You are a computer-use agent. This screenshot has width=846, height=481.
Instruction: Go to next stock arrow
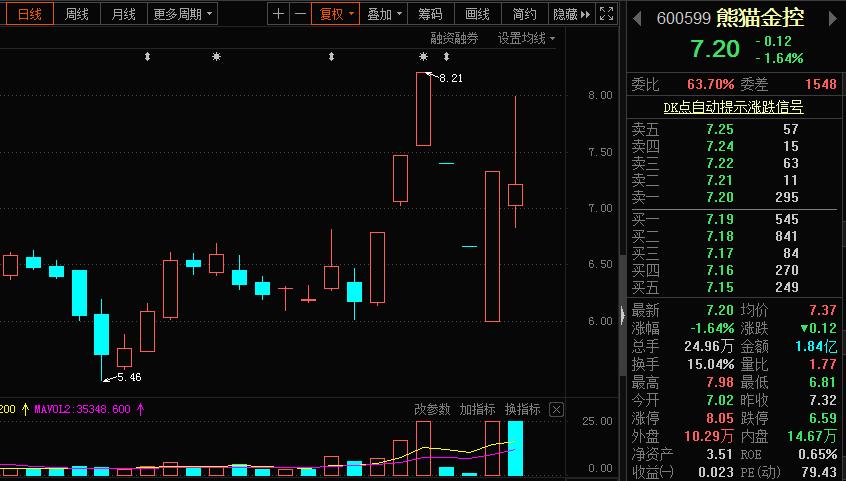[x=833, y=19]
